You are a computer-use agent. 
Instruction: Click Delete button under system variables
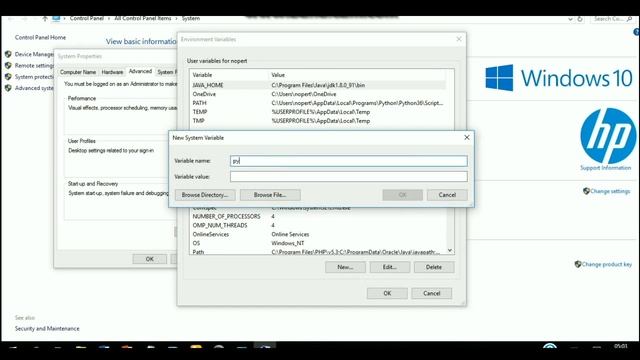[434, 267]
